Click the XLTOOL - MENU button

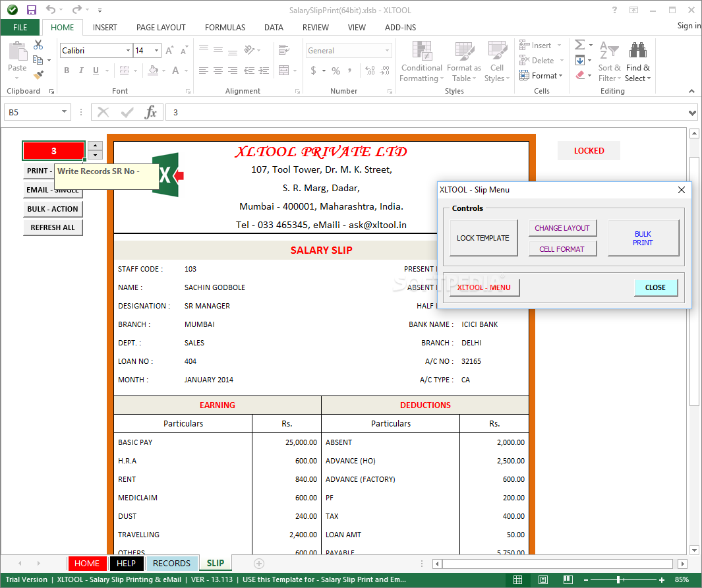484,287
